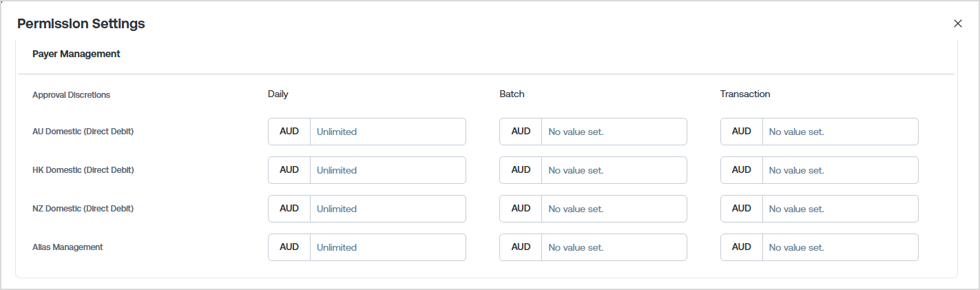Click the AUD currency label in AU Domestic Daily

pyautogui.click(x=289, y=131)
